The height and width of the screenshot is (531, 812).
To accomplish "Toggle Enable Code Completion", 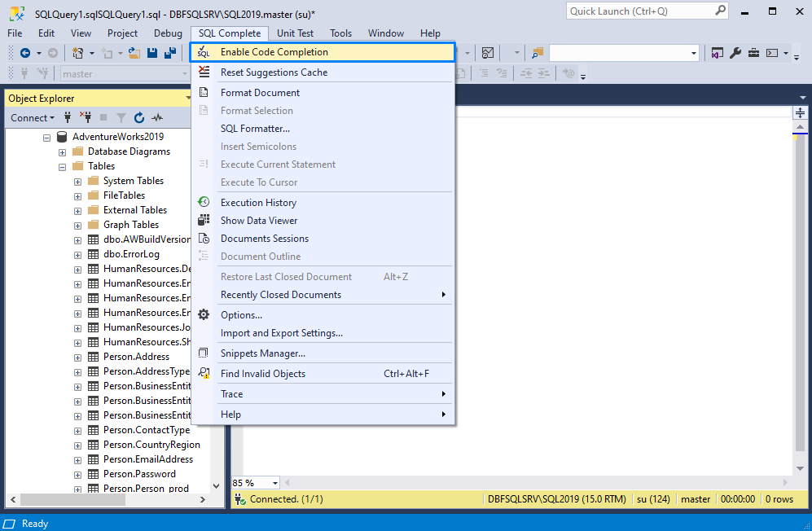I will point(323,52).
